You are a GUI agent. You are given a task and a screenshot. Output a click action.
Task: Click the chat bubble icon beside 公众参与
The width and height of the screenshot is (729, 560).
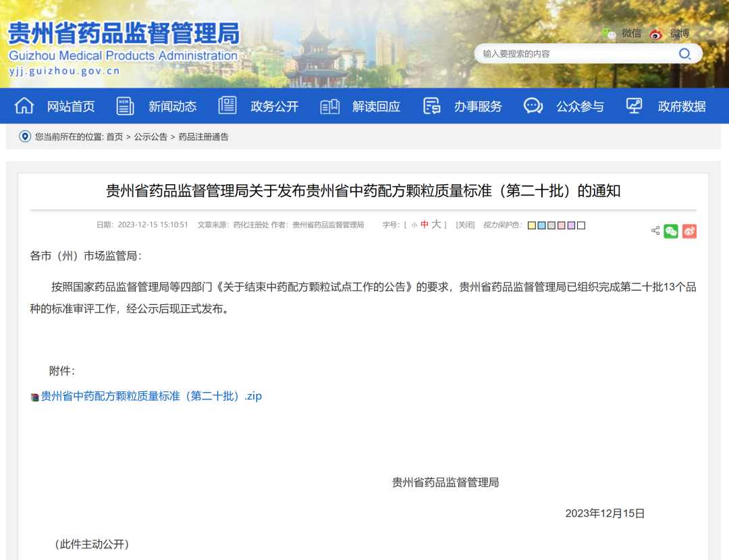click(x=533, y=106)
